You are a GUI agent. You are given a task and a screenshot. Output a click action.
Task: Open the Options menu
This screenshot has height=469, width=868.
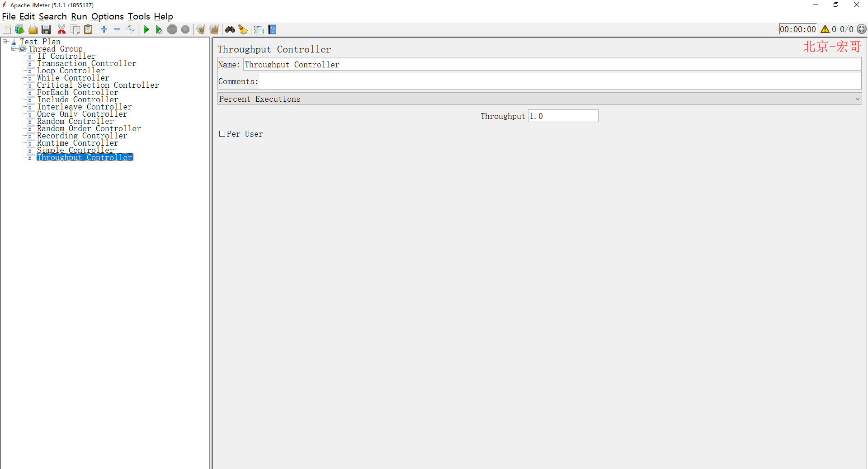click(x=107, y=16)
